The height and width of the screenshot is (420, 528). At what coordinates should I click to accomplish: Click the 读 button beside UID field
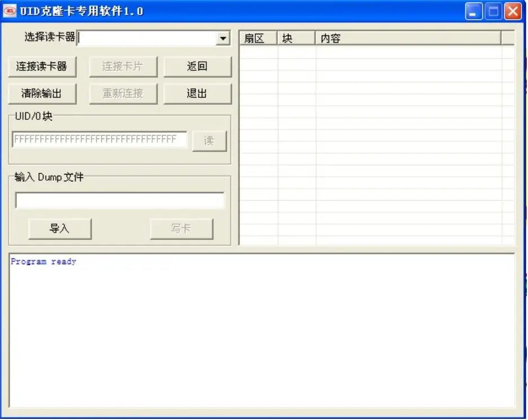click(x=209, y=141)
